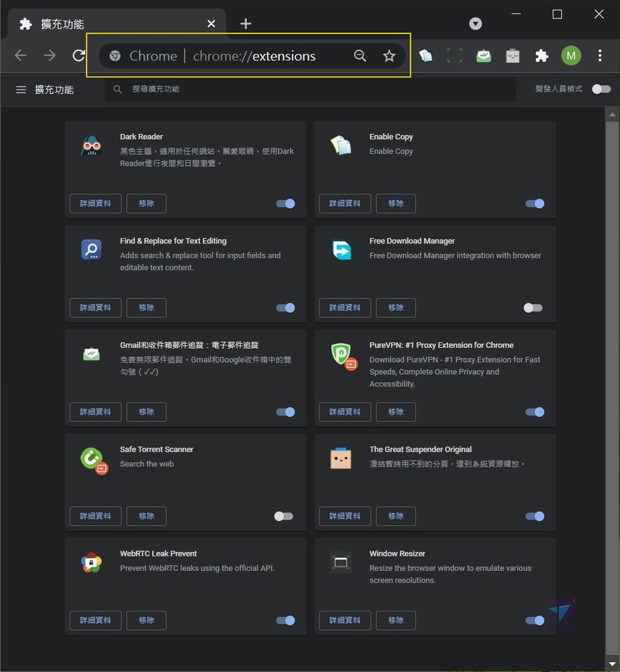The width and height of the screenshot is (620, 672).
Task: Enable the Safe Torrent Scanner extension
Action: pyautogui.click(x=283, y=516)
